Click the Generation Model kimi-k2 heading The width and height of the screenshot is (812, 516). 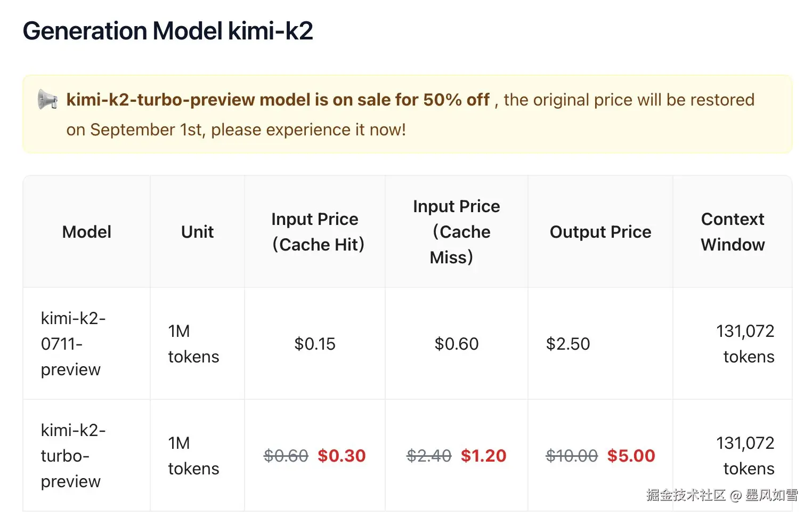167,31
